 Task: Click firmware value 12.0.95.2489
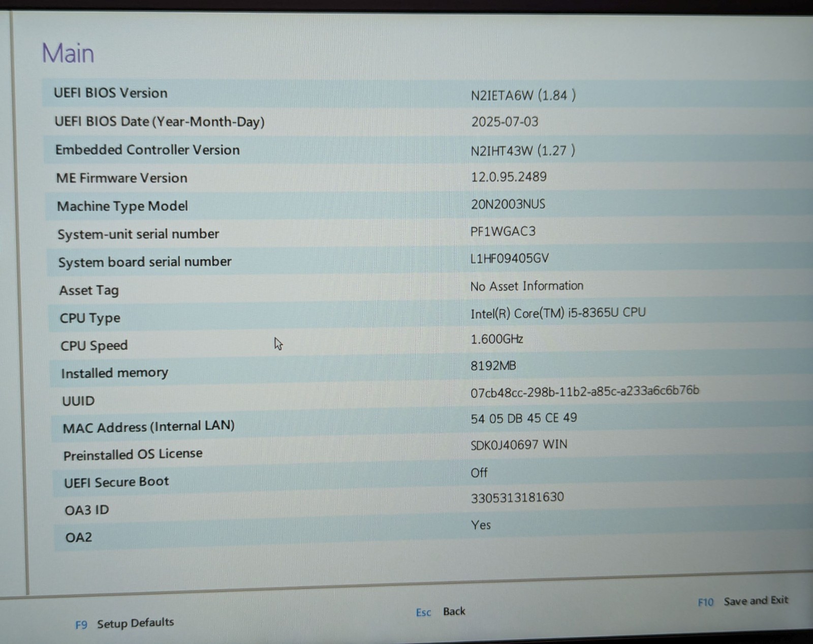coord(509,177)
